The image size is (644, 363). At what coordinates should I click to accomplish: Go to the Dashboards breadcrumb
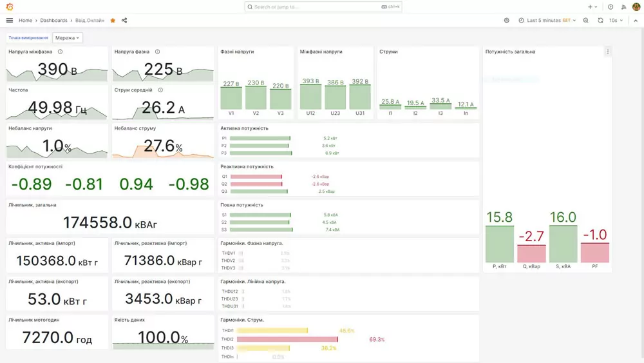click(x=54, y=20)
